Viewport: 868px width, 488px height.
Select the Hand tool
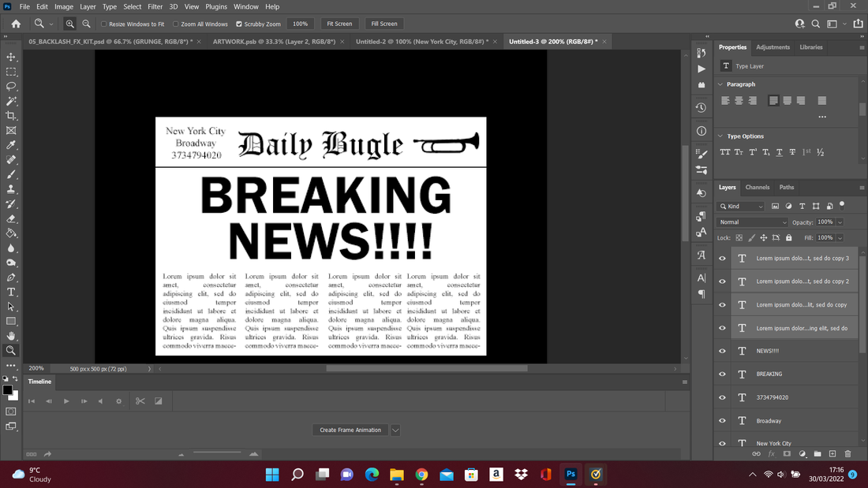(x=11, y=336)
